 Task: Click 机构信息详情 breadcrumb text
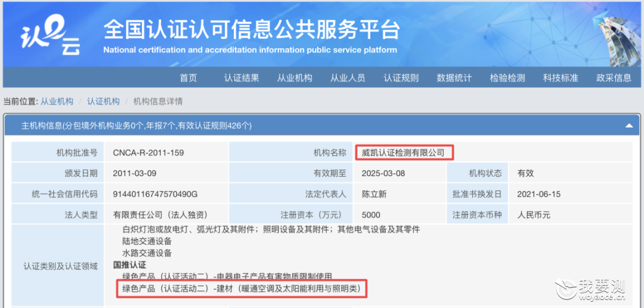tap(158, 101)
